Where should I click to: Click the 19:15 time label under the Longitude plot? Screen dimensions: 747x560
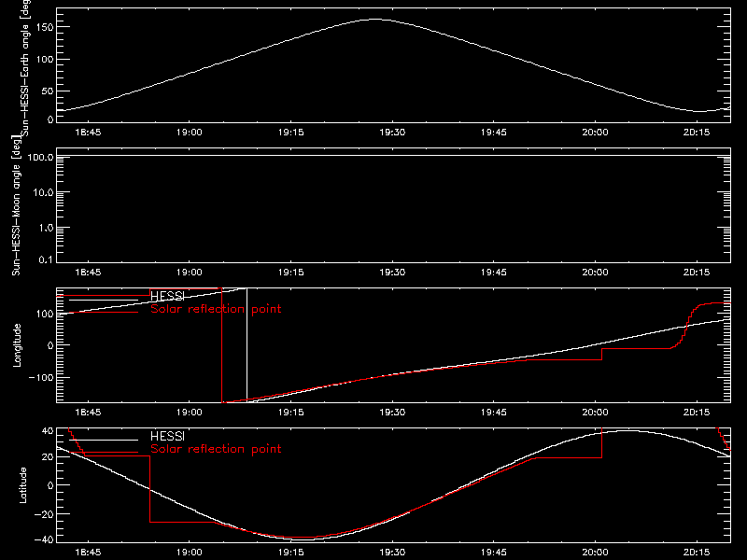coord(291,412)
